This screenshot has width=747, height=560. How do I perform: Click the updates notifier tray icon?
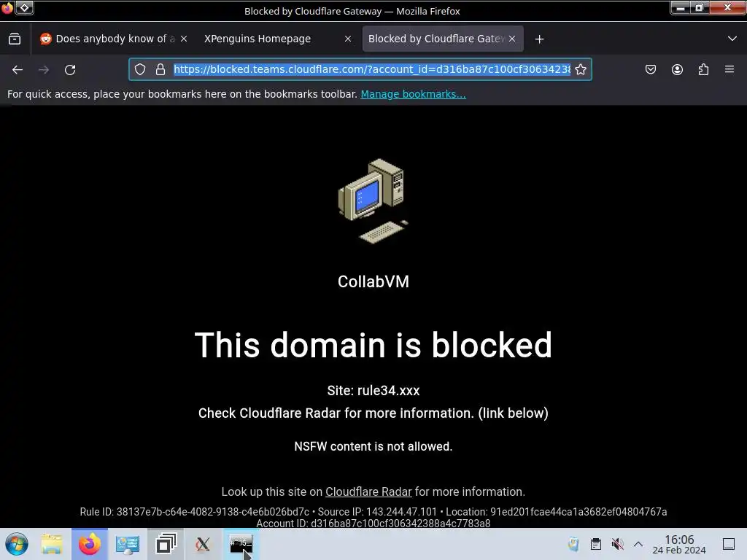pos(573,544)
